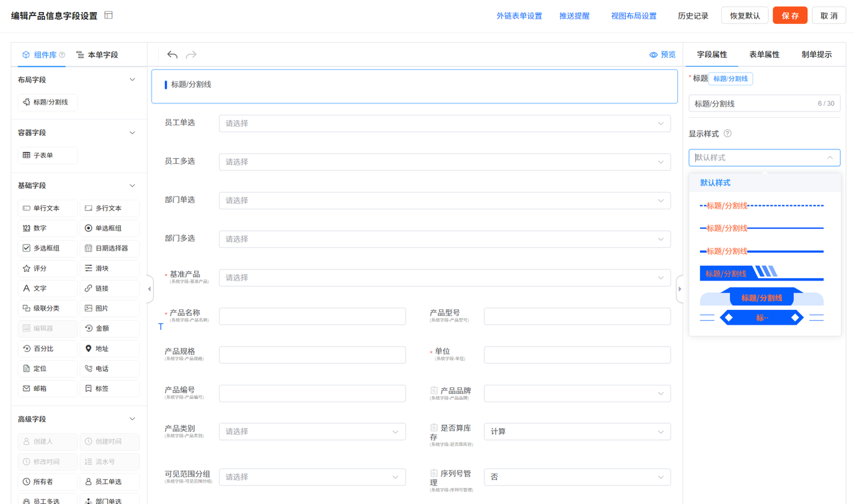Select the 单行文本 field component
Viewport: 854px width, 504px height.
pos(47,208)
